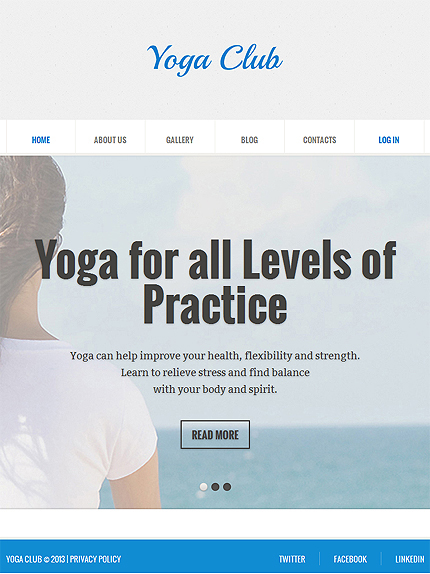Visit the Twitter footer link

click(x=292, y=559)
